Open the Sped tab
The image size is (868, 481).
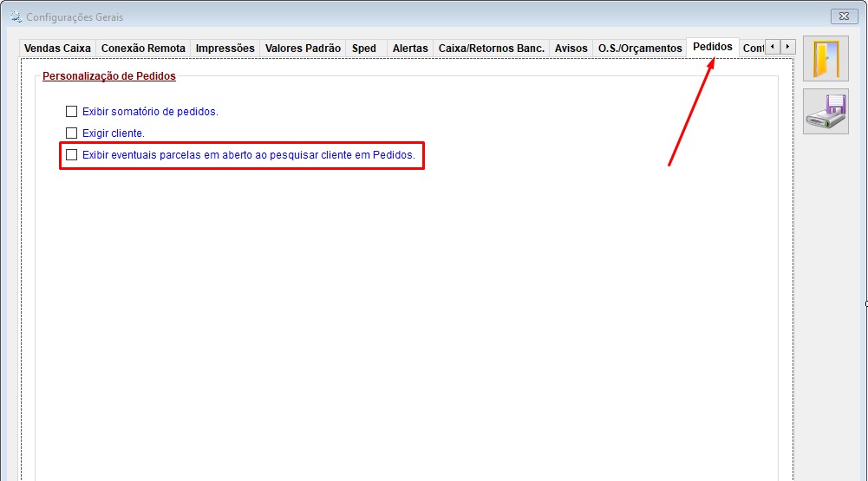coord(364,49)
